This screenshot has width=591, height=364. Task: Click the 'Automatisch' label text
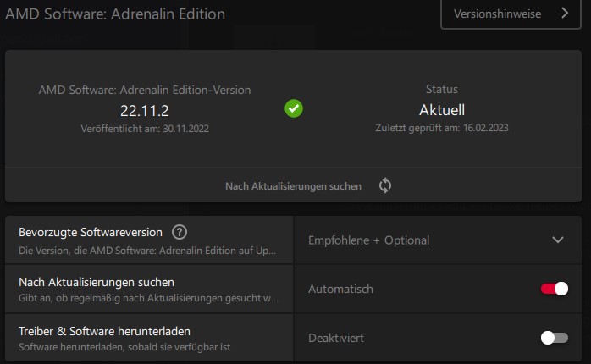(340, 290)
